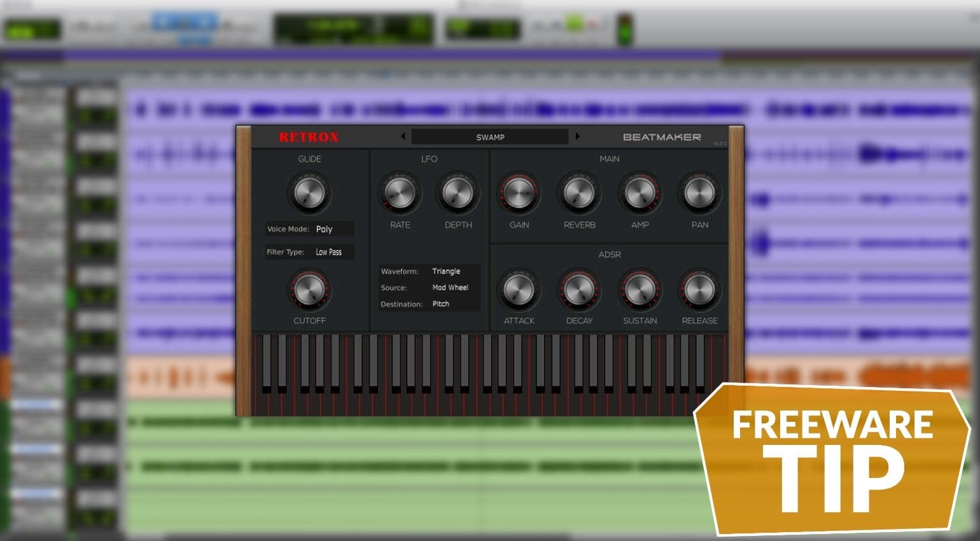Click the MAIN section label

(x=609, y=159)
